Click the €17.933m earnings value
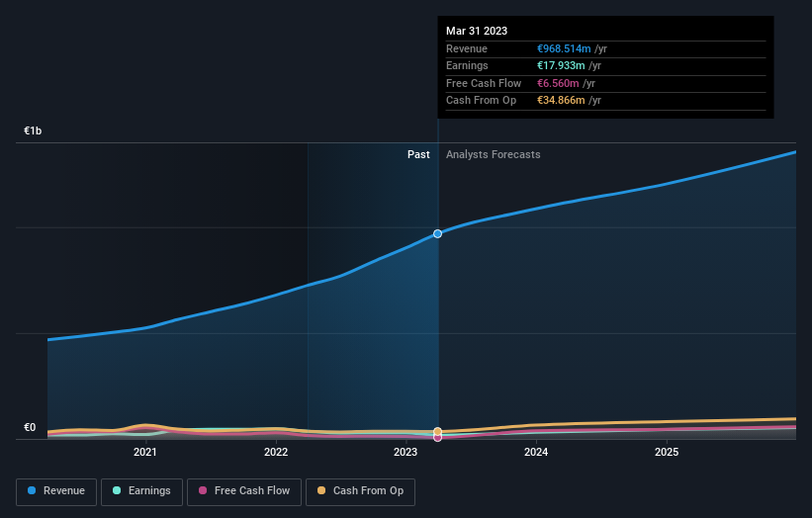This screenshot has width=812, height=518. 561,65
